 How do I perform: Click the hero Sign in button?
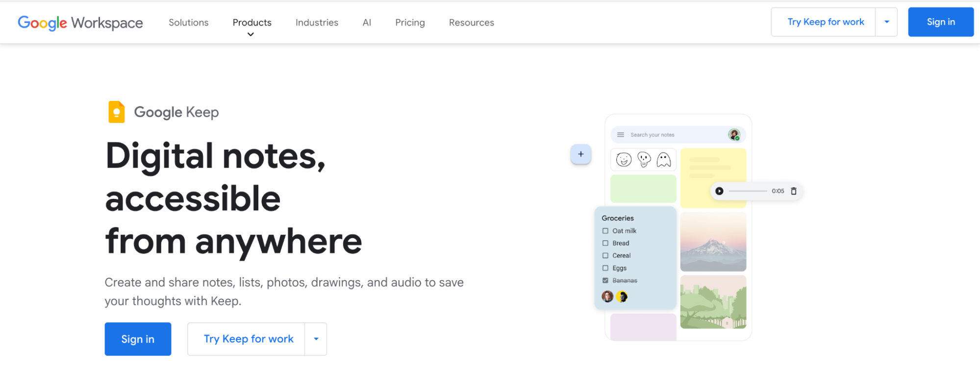pyautogui.click(x=138, y=339)
